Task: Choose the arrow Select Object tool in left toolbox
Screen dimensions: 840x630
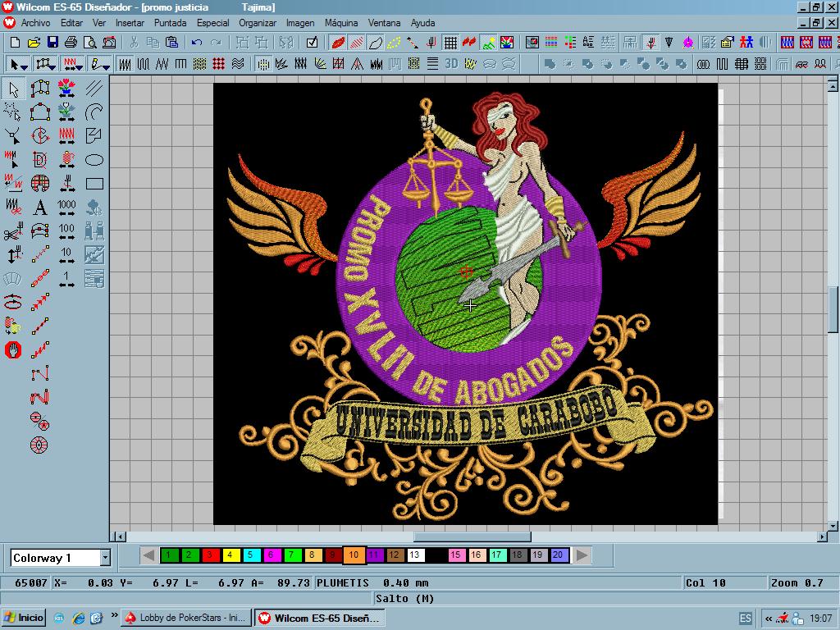Action: pyautogui.click(x=13, y=89)
